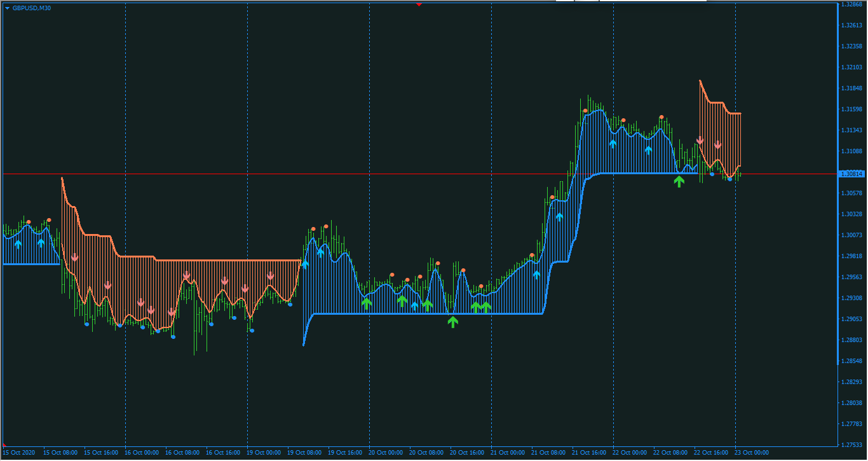
Task: Click the 22 Oct 00:00 time label
Action: click(x=630, y=453)
